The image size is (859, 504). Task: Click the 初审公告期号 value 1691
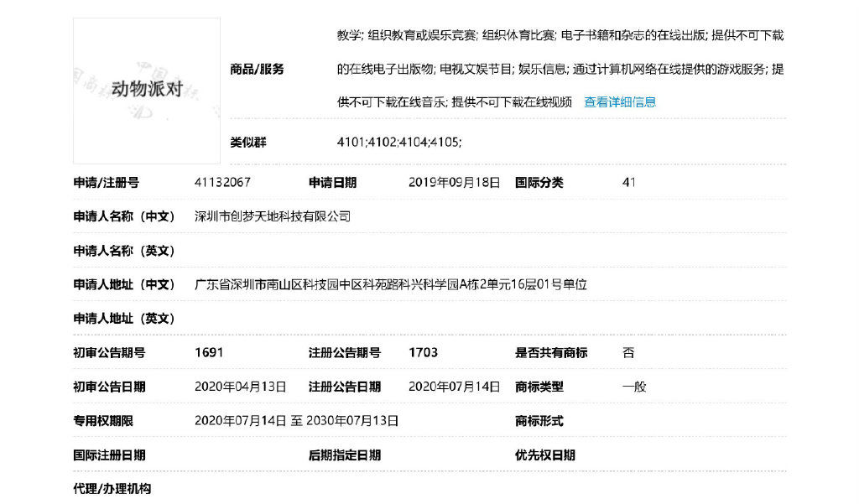(209, 353)
